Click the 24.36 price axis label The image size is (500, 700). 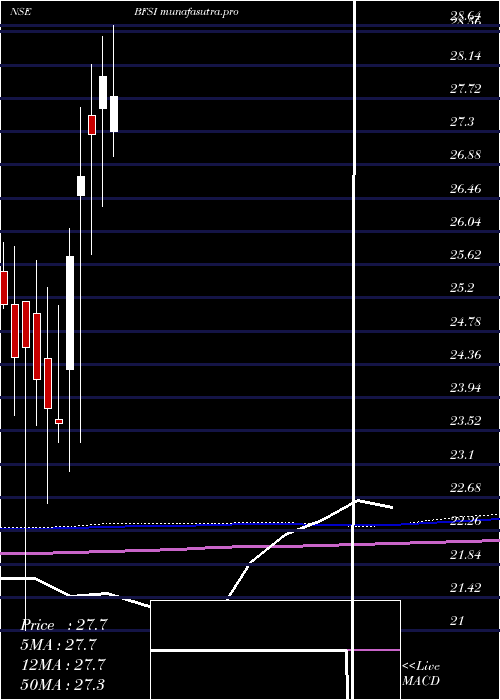pyautogui.click(x=465, y=354)
